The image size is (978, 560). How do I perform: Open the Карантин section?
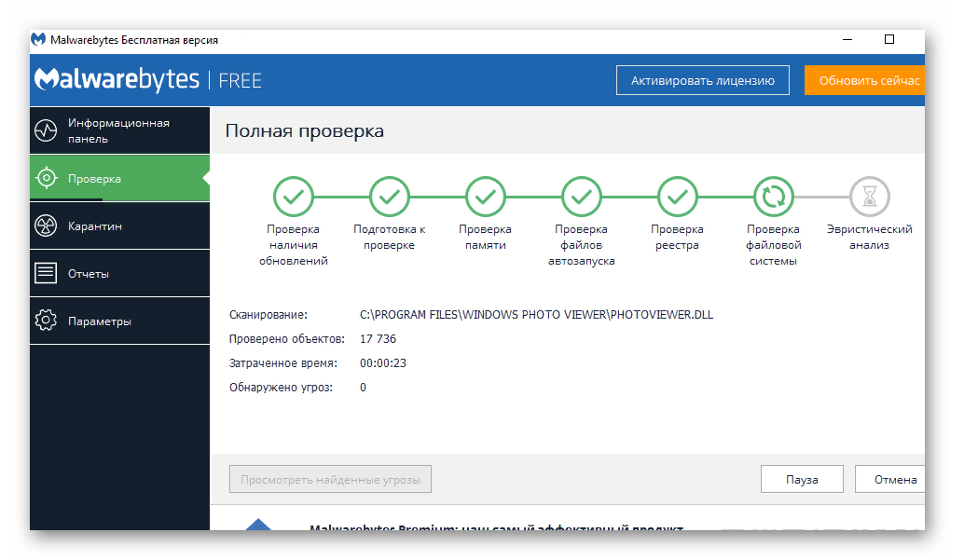(95, 226)
